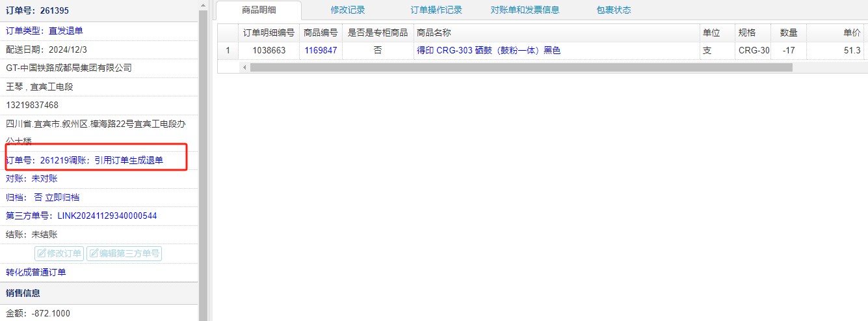Click the 编辑第三方单号 button
This screenshot has width=868, height=321.
point(124,253)
